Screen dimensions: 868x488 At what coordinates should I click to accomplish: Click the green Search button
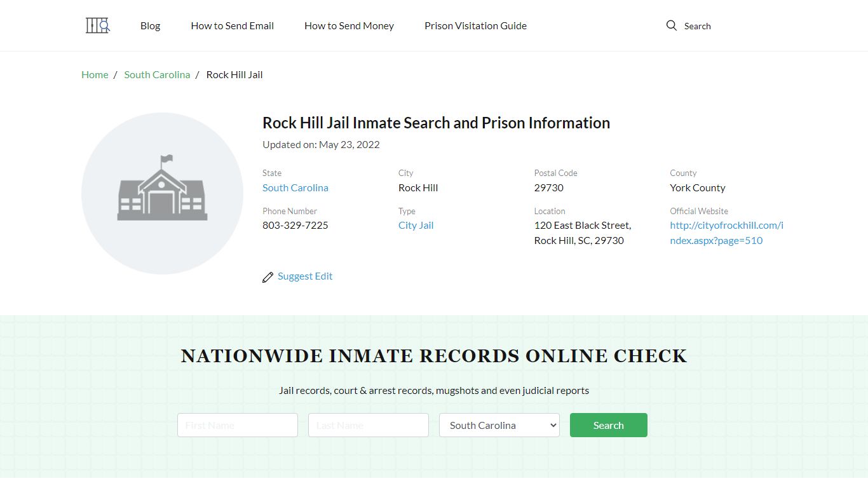pyautogui.click(x=609, y=425)
